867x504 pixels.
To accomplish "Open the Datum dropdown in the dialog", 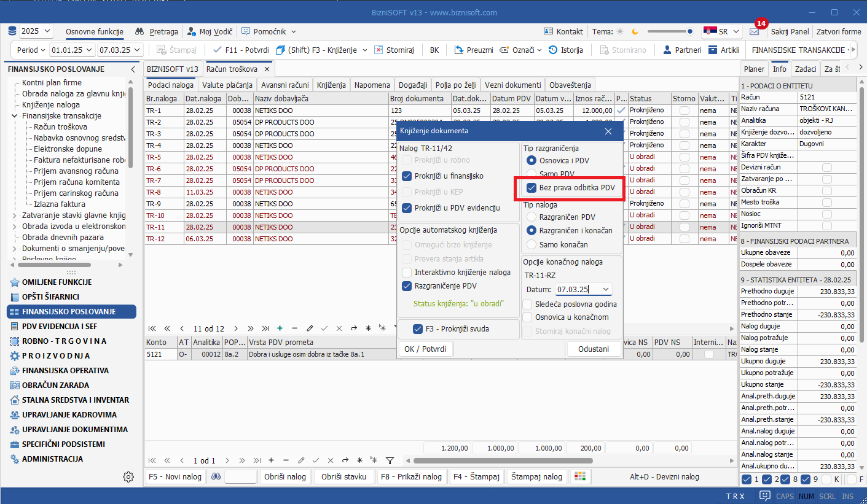I will click(x=606, y=289).
